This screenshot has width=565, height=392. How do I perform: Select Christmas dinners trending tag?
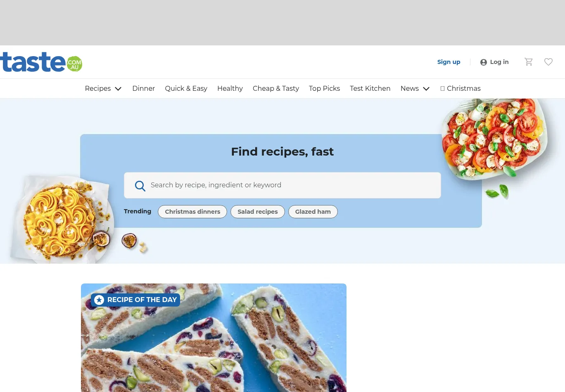[192, 212]
